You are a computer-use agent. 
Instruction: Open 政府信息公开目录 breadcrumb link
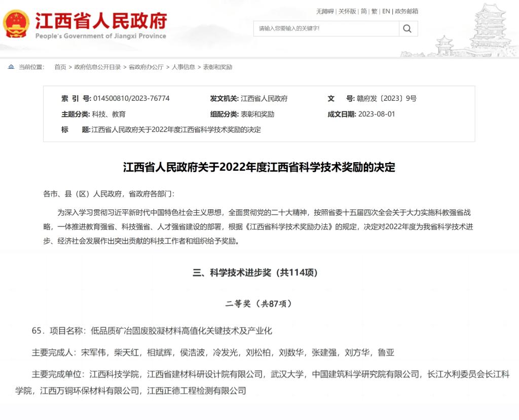[97, 67]
